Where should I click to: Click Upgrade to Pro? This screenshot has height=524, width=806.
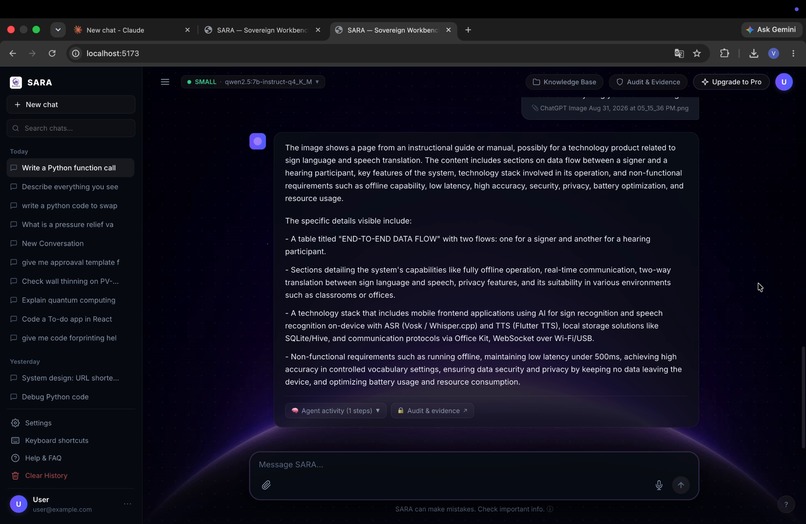(731, 82)
